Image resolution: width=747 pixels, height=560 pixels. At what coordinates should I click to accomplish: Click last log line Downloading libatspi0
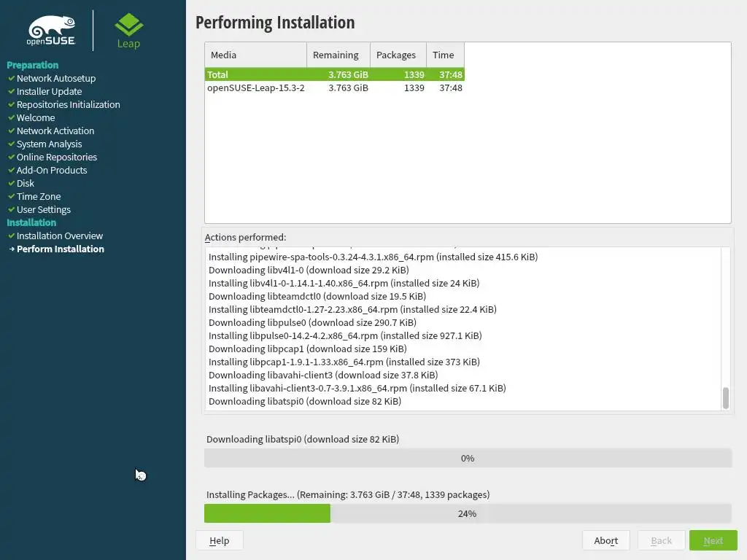coord(305,402)
